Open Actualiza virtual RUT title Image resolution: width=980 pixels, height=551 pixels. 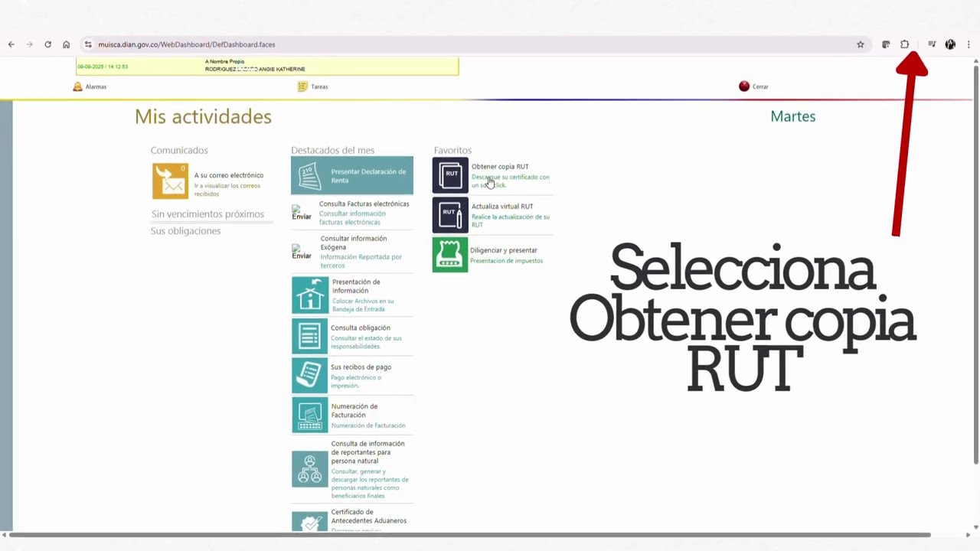(502, 207)
